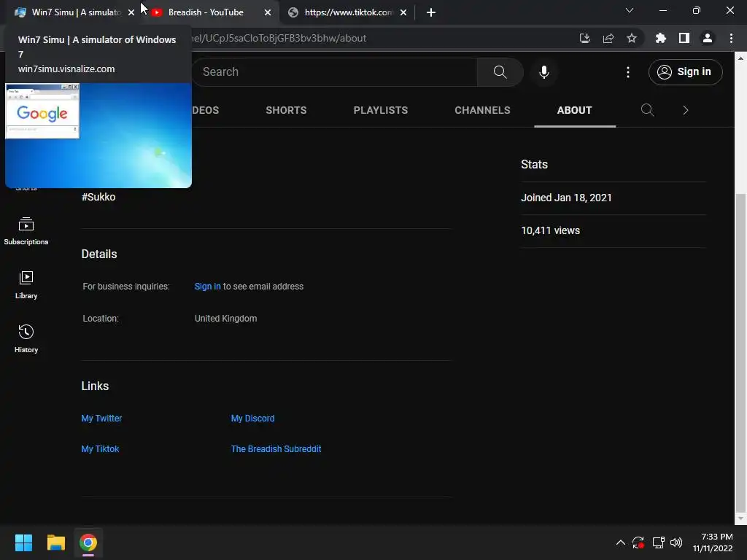This screenshot has height=560, width=747.
Task: Open network settings from tray icon
Action: (x=658, y=542)
